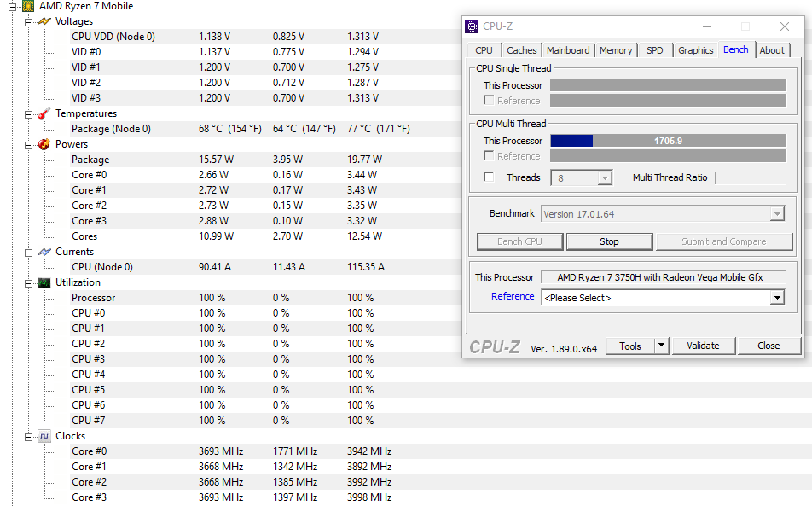Open the Threads count dropdown
Screen dimensions: 812x506
pyautogui.click(x=605, y=178)
